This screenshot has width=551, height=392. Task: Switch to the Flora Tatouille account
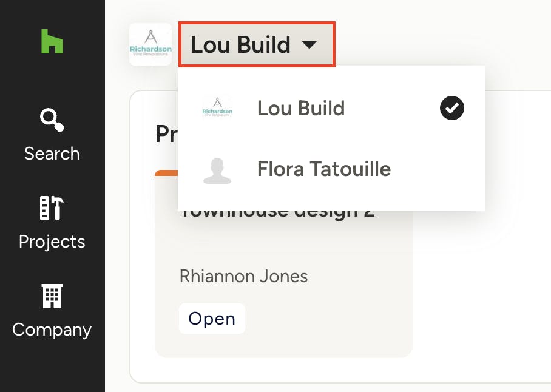(323, 169)
